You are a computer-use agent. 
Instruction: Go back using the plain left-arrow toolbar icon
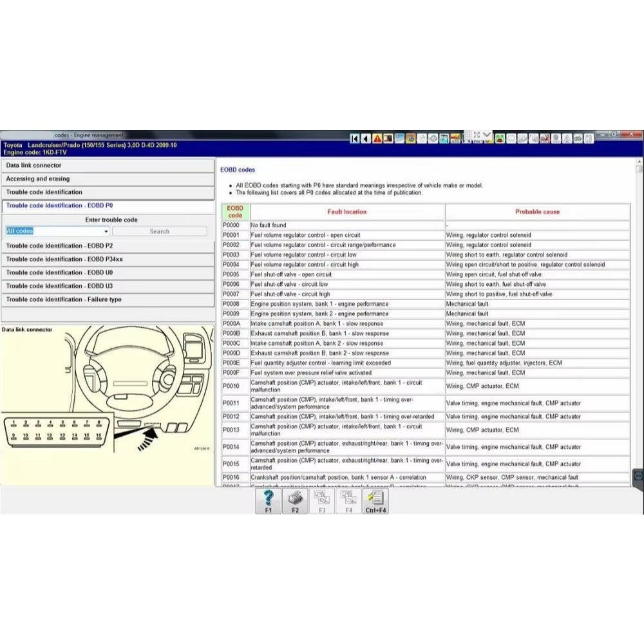click(x=366, y=139)
